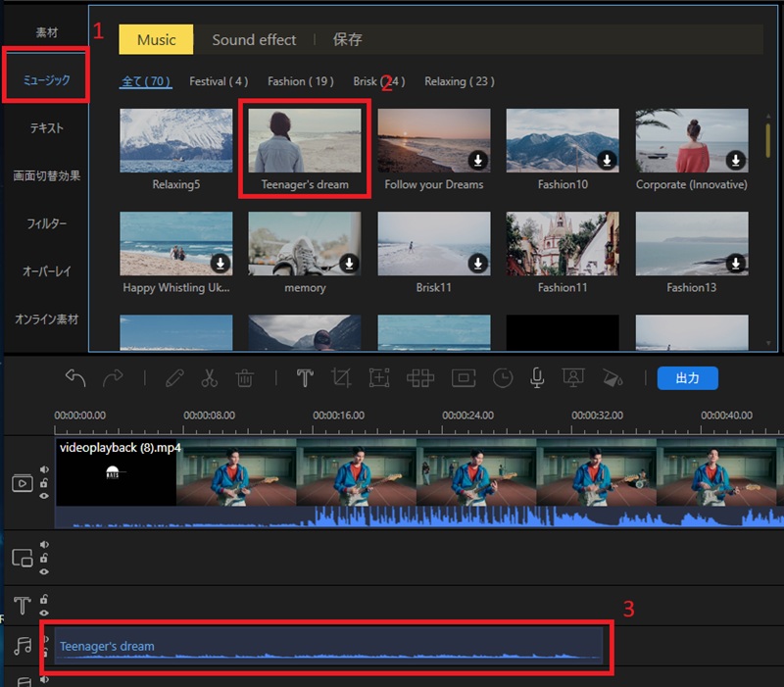
Task: Delete the selected clip with the trash icon
Action: coord(244,378)
